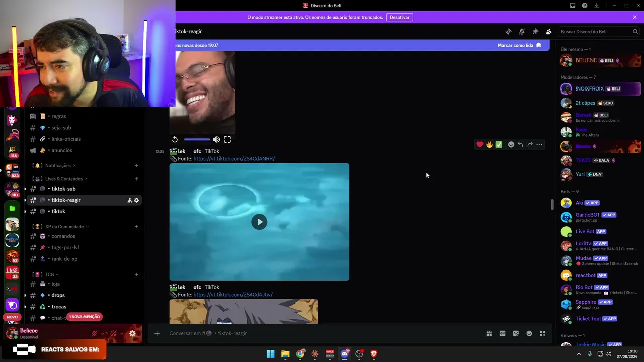644x362 pixels.
Task: Open the add reaction emoji picker
Action: [x=511, y=144]
